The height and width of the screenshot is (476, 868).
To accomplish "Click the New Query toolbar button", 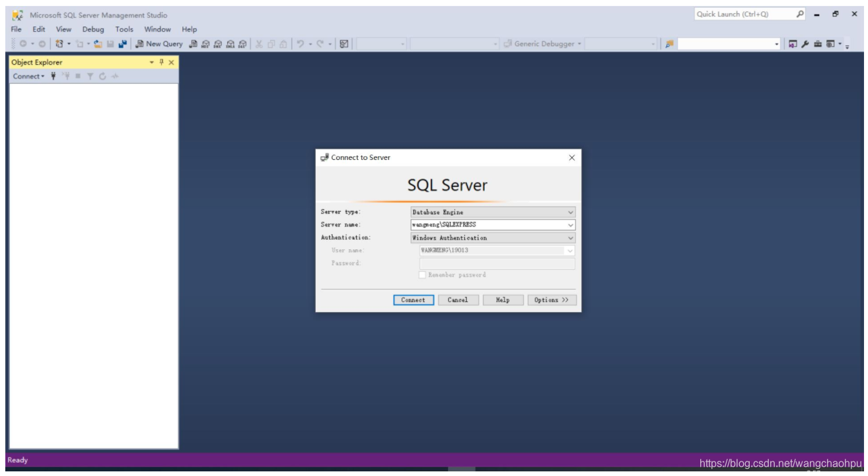I will click(x=159, y=44).
